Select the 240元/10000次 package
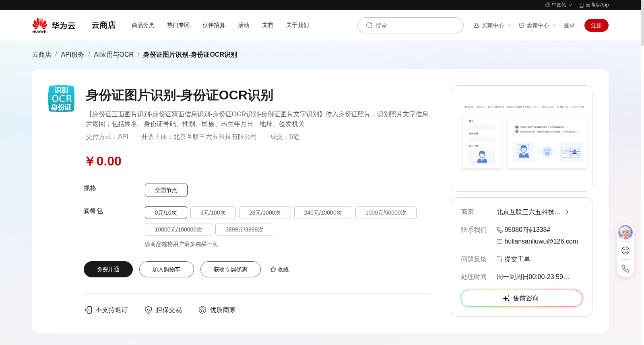 click(323, 213)
